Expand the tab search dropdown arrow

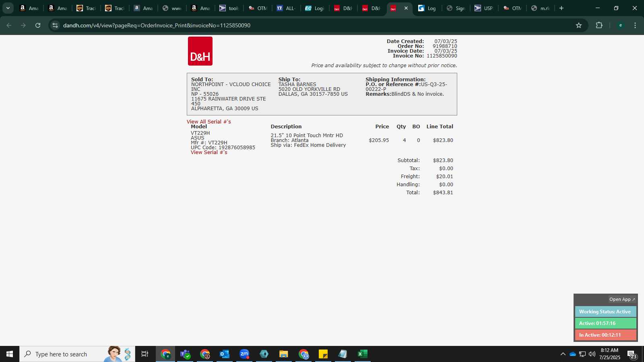pos(8,8)
